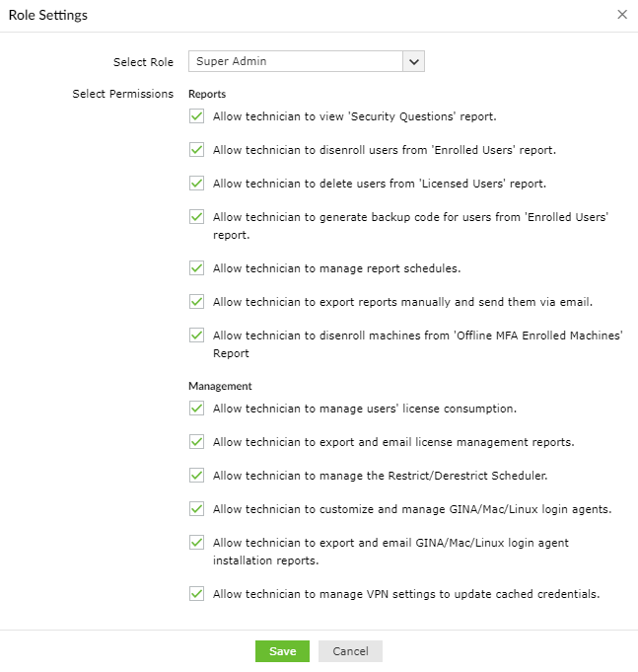Click the green Save button

(282, 651)
